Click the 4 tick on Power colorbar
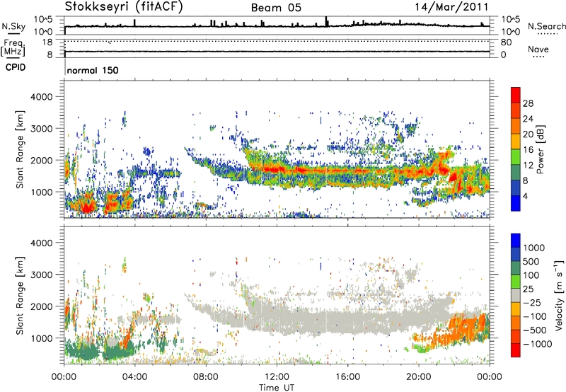The height and width of the screenshot is (392, 566). click(x=525, y=197)
